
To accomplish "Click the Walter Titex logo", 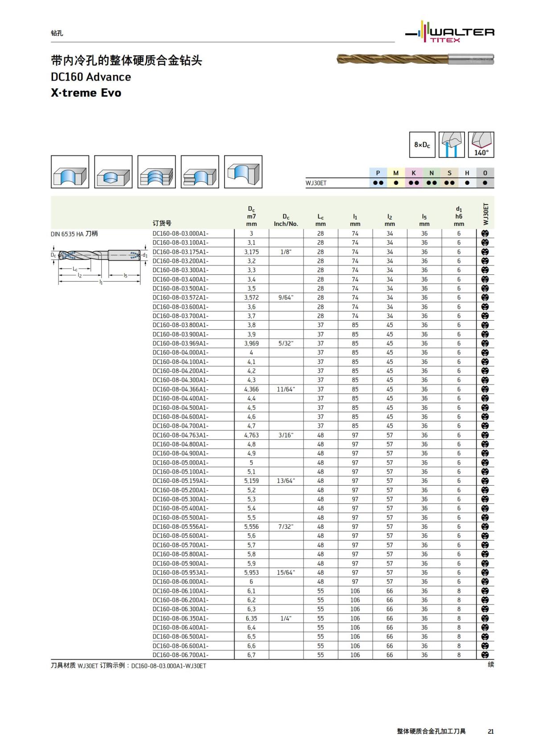I will coord(449,33).
